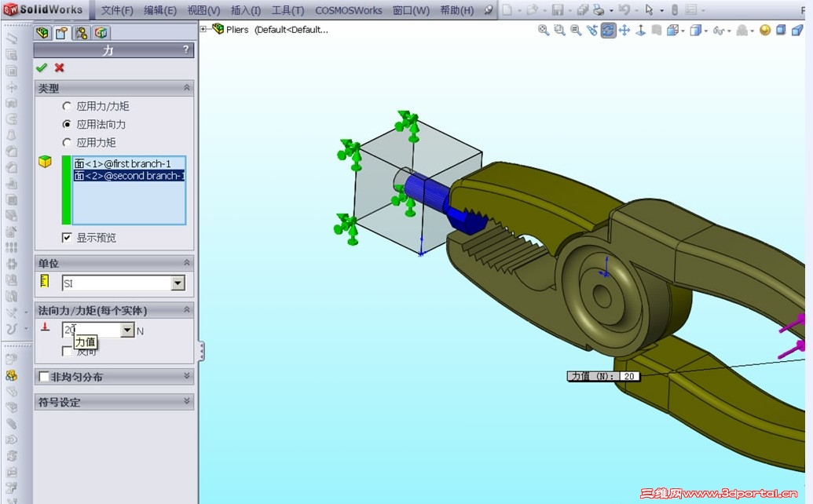Open the 窗口(W) menu
The height and width of the screenshot is (504, 813).
[411, 10]
